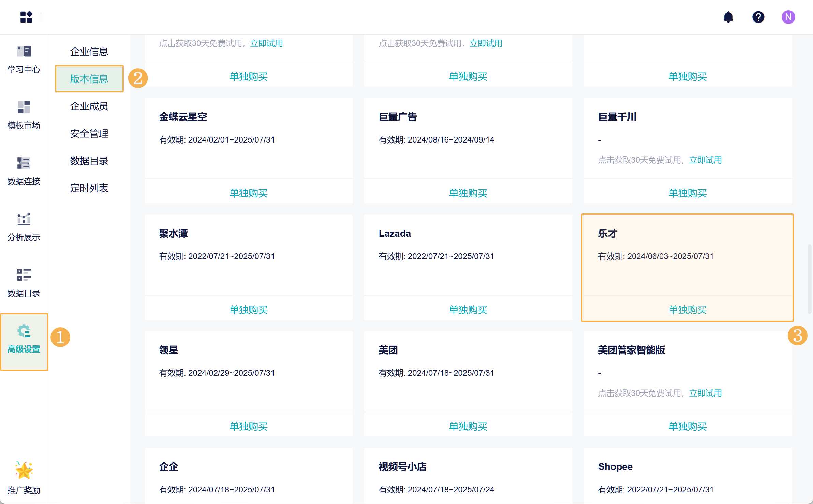The image size is (813, 504).
Task: Click the vertical scrollbar on right edge
Action: point(809,278)
